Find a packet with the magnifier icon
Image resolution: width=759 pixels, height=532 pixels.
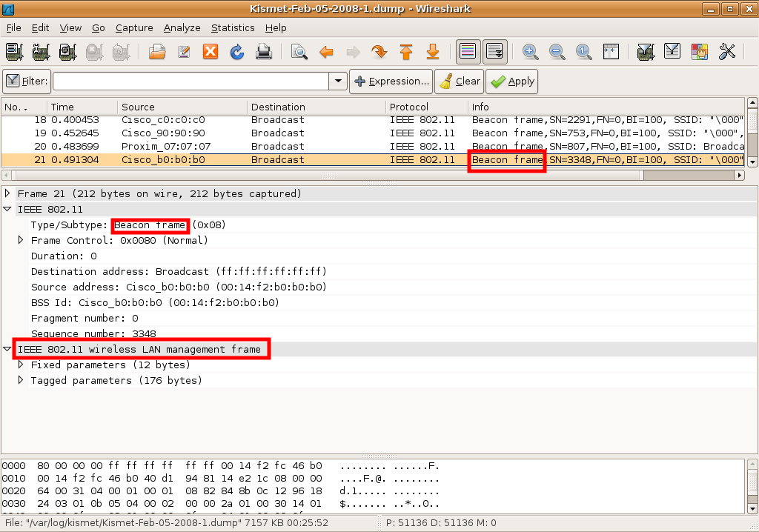299,52
